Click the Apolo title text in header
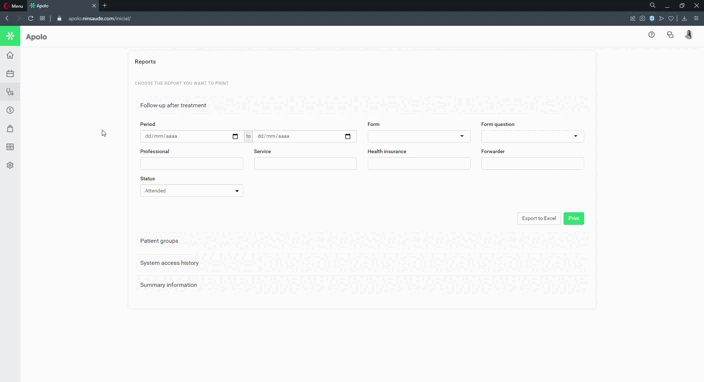Screen dimensions: 704x382 (36, 37)
